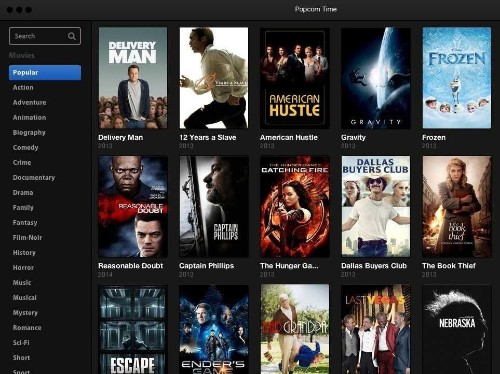Open the 12 Years a Slave poster
This screenshot has height=374, width=500.
(x=214, y=78)
